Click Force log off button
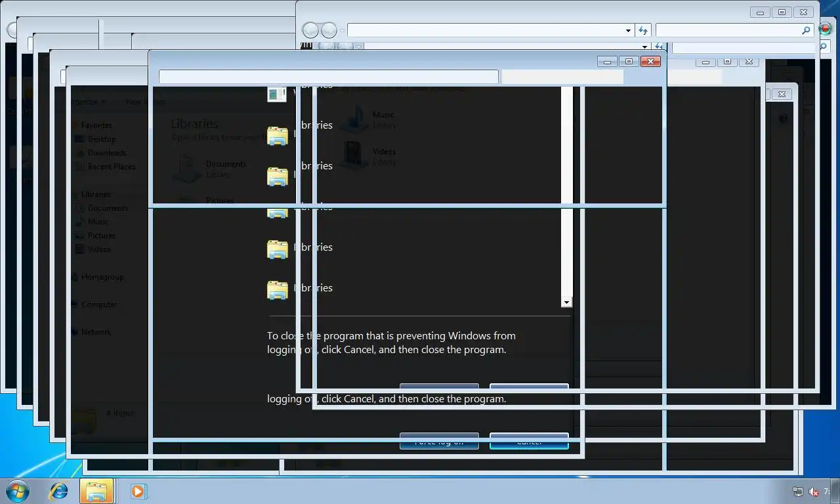Image resolution: width=840 pixels, height=504 pixels. pos(439,441)
